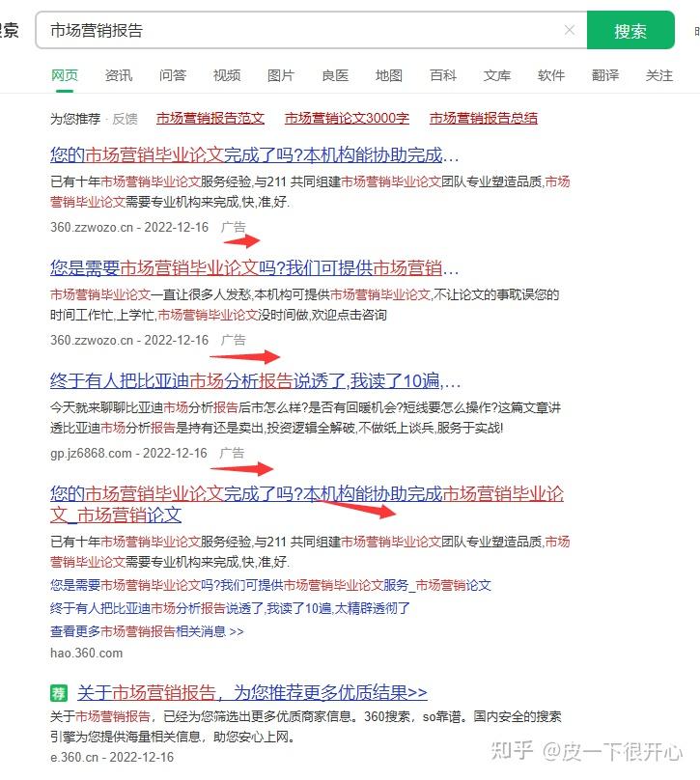Open suggested search 市场营销论文3000字
This screenshot has width=700, height=780.
[x=347, y=119]
